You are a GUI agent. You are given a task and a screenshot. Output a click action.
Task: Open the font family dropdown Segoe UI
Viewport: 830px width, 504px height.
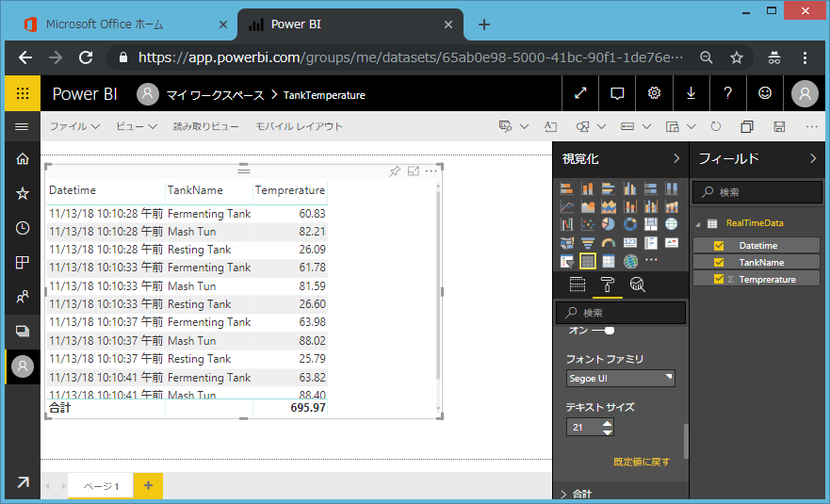621,378
